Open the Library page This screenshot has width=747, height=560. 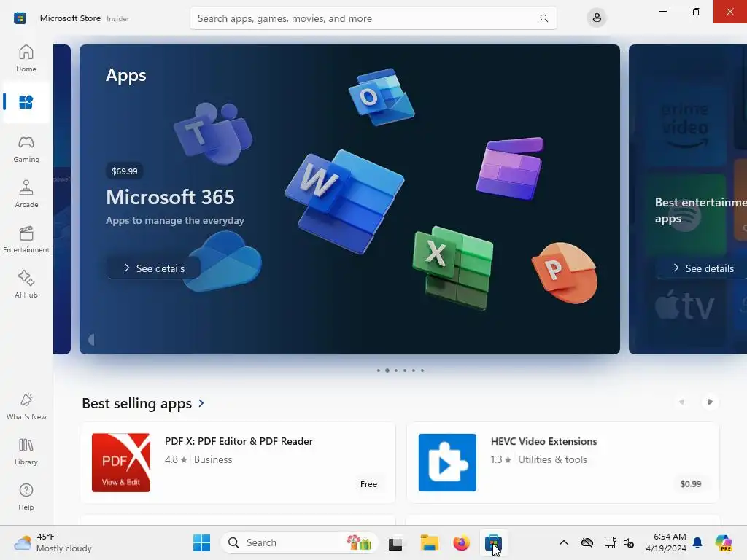click(x=26, y=451)
